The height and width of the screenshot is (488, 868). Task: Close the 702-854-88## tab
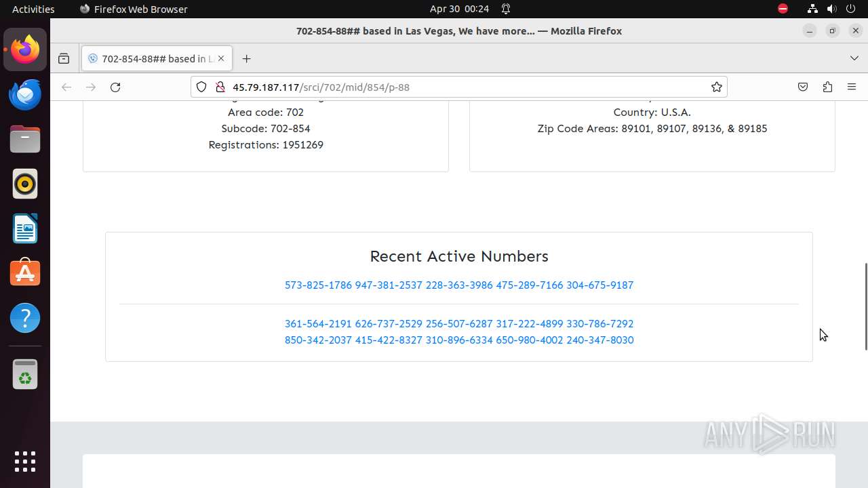(221, 59)
